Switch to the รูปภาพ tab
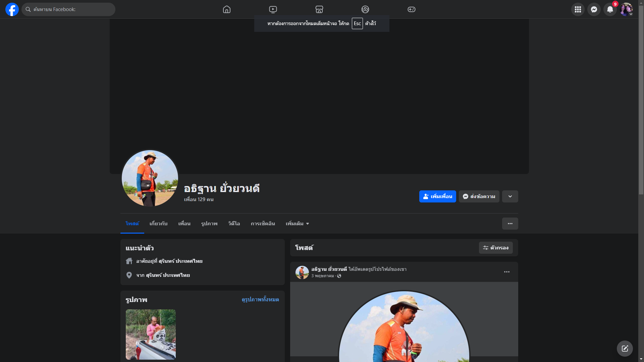644x362 pixels. pyautogui.click(x=209, y=224)
